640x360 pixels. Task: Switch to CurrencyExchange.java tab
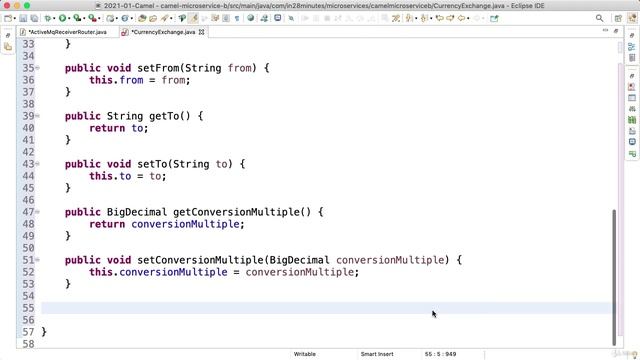pyautogui.click(x=163, y=32)
